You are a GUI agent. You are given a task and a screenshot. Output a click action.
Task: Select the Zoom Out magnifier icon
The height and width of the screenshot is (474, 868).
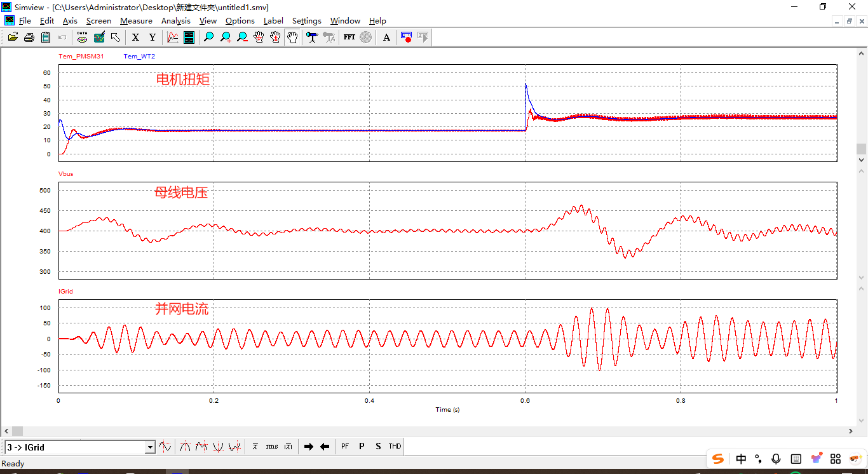click(242, 37)
